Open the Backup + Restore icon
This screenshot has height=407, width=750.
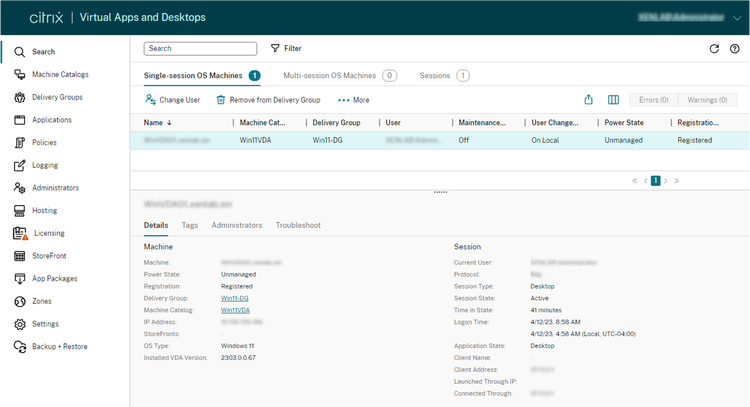click(x=20, y=347)
